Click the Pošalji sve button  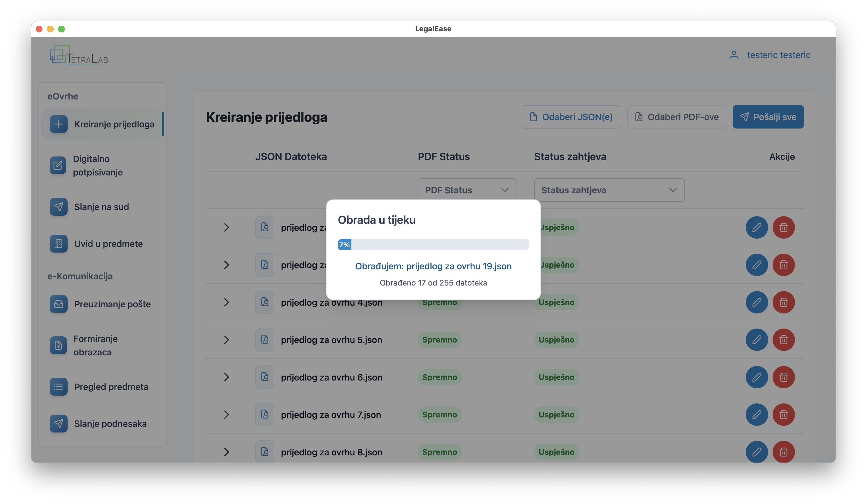tap(768, 117)
